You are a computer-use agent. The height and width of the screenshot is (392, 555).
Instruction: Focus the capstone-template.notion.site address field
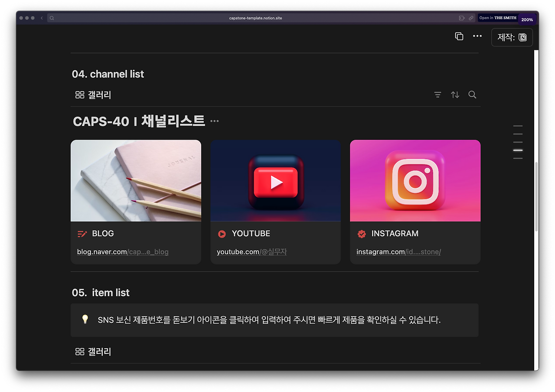click(255, 18)
